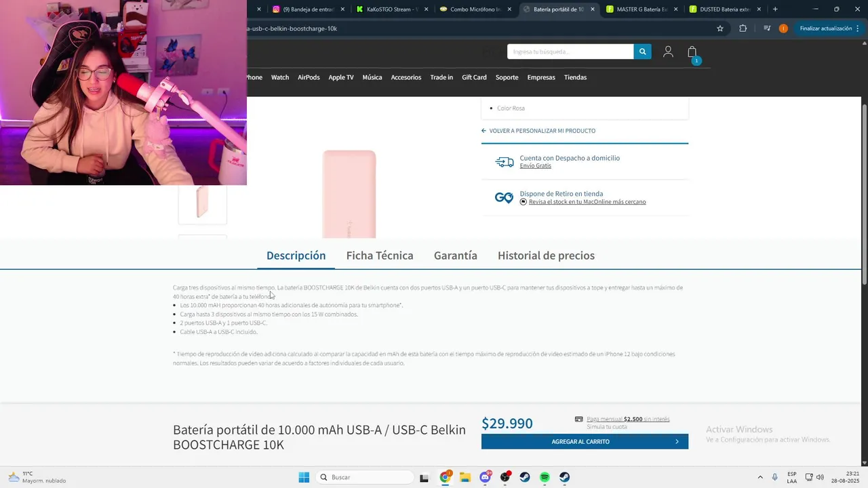Image resolution: width=868 pixels, height=488 pixels.
Task: Open the Historial de precios tab
Action: coord(546,256)
